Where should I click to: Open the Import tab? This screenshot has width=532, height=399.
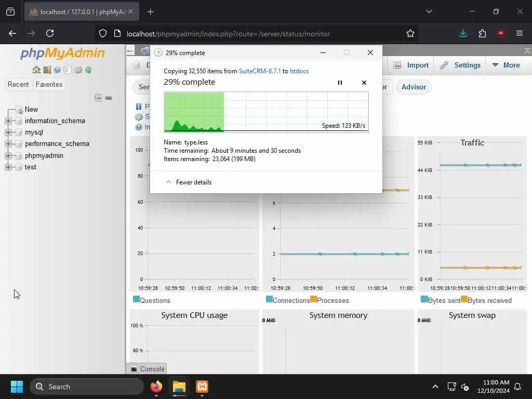pos(411,65)
